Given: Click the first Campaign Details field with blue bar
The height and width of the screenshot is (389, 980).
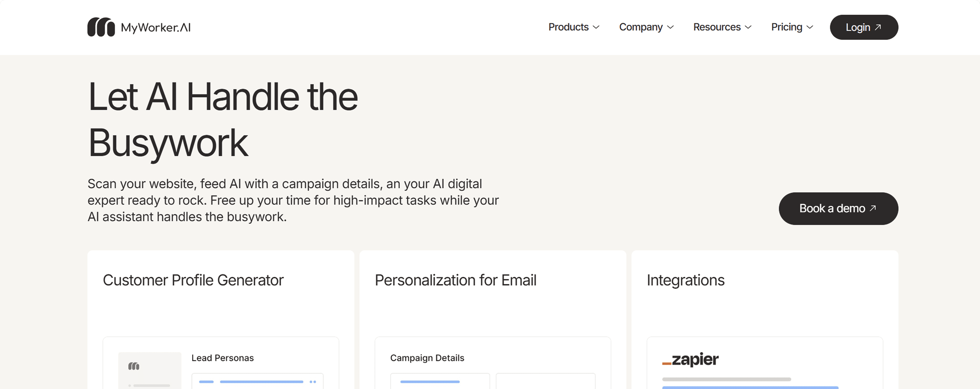Looking at the screenshot, I should pyautogui.click(x=440, y=381).
